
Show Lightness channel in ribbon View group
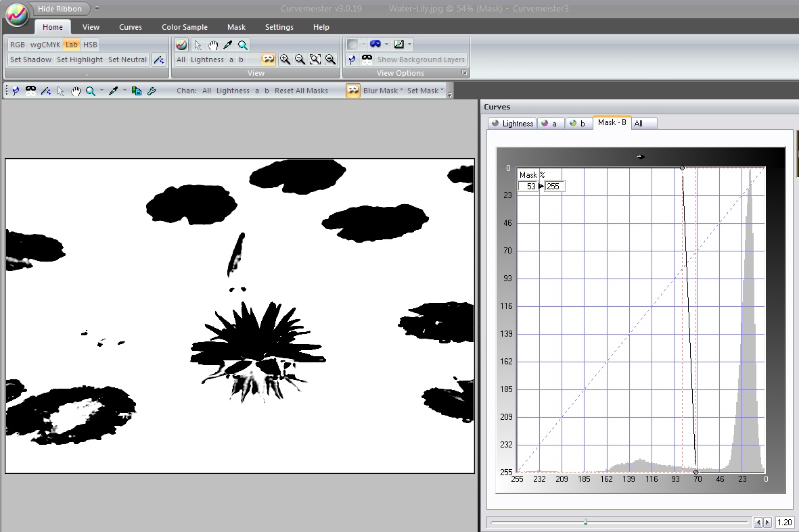(x=207, y=59)
